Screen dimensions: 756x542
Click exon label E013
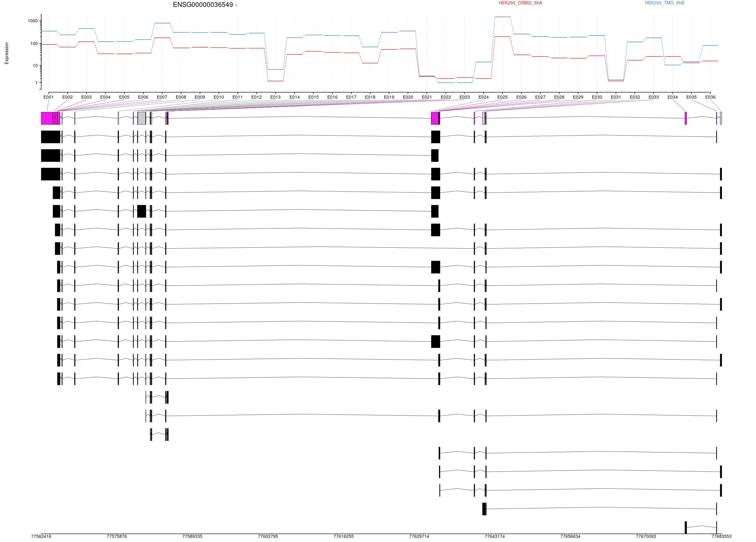click(x=275, y=97)
